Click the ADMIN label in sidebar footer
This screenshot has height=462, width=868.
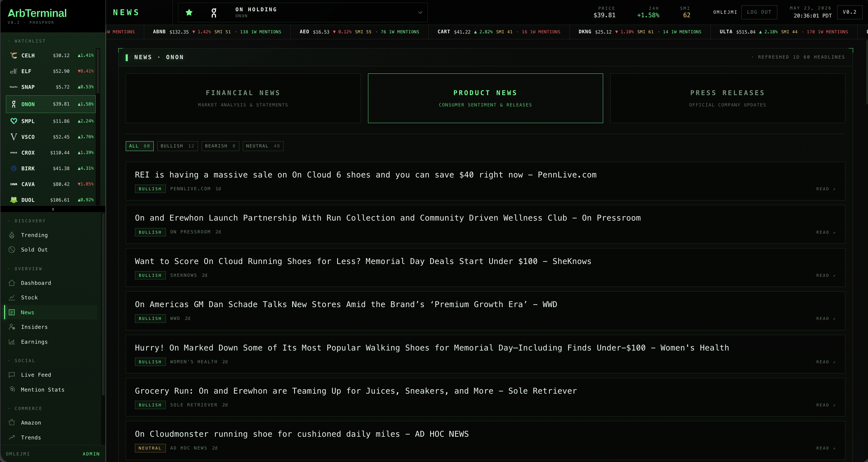point(91,454)
